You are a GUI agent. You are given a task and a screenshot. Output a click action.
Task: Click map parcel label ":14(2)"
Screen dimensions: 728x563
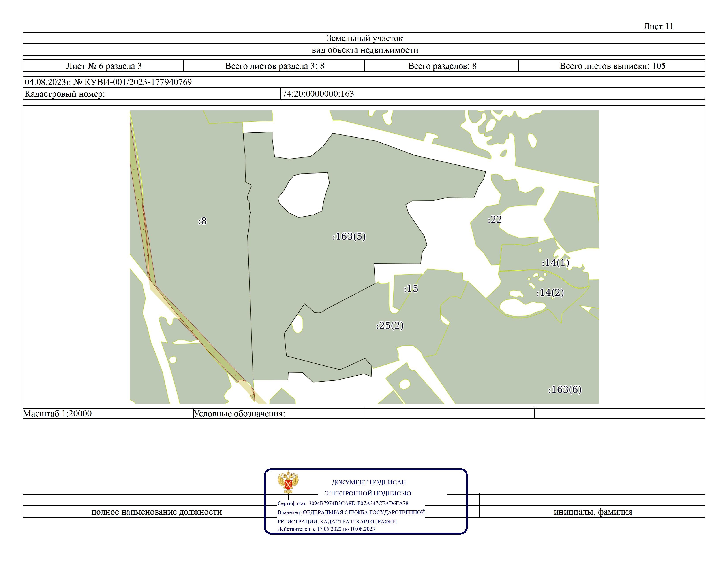click(x=550, y=293)
